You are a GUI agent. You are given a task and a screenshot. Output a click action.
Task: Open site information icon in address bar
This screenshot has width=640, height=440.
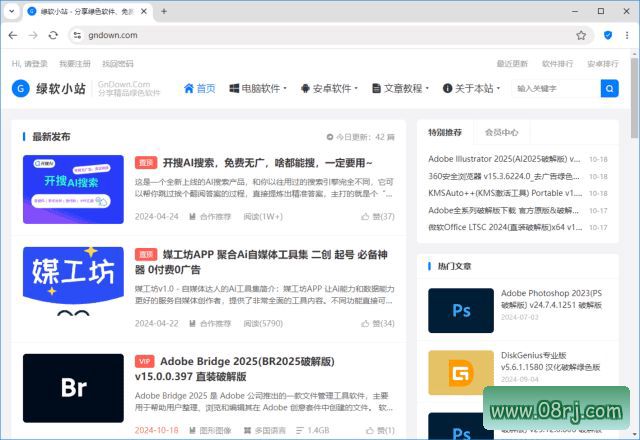click(x=77, y=35)
